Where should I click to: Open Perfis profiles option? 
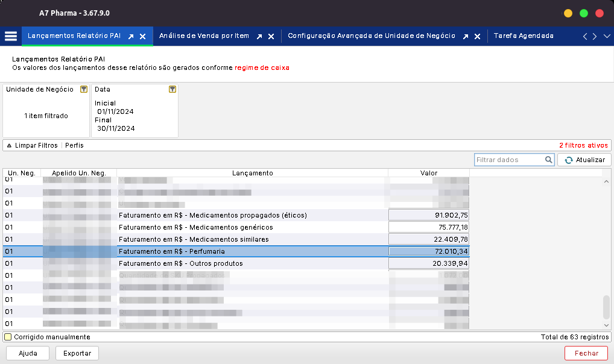74,146
